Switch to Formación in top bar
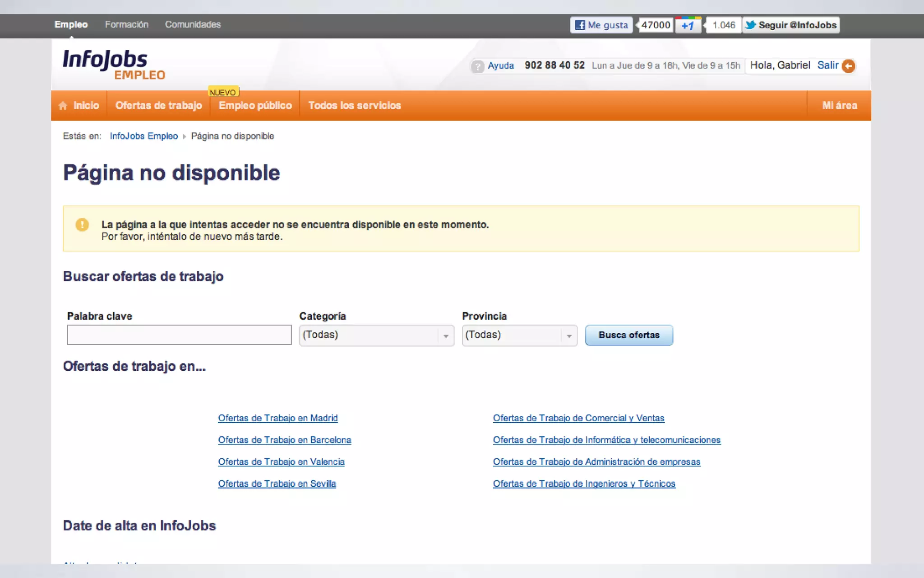This screenshot has height=578, width=924. (126, 24)
